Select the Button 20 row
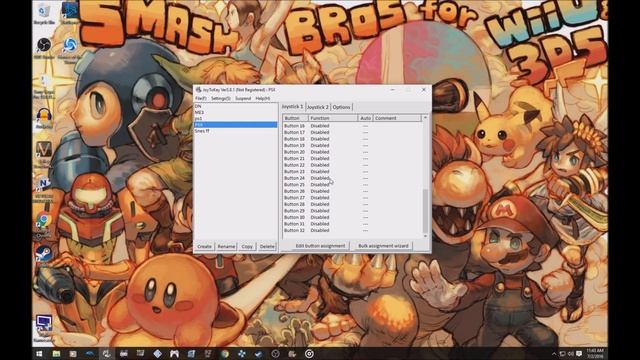Image resolution: width=640 pixels, height=360 pixels. pos(352,152)
